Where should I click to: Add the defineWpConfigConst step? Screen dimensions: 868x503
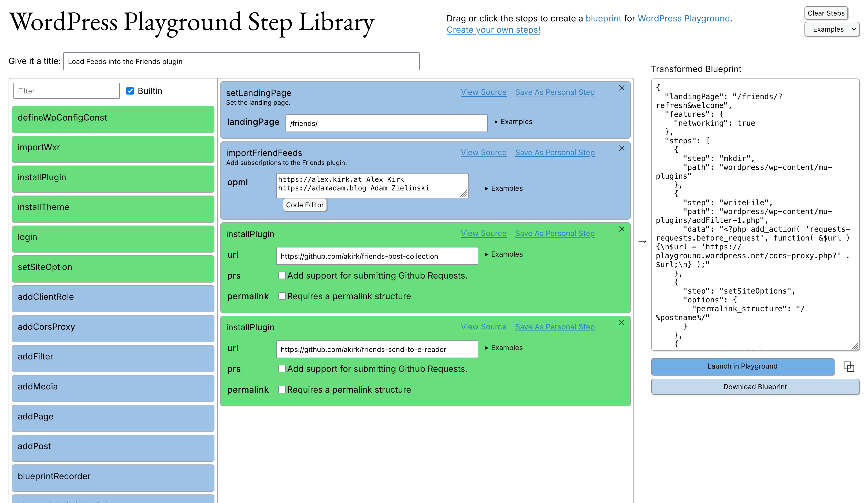pyautogui.click(x=113, y=119)
